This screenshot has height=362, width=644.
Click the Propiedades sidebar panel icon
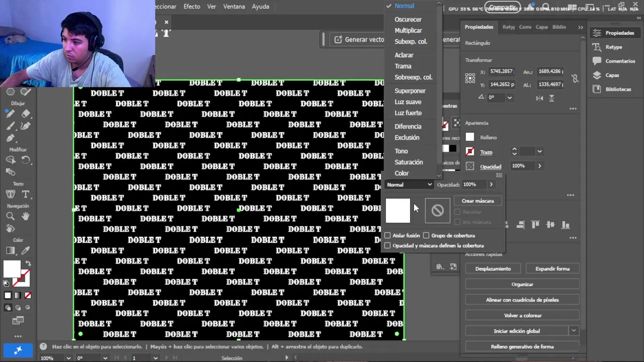click(597, 33)
